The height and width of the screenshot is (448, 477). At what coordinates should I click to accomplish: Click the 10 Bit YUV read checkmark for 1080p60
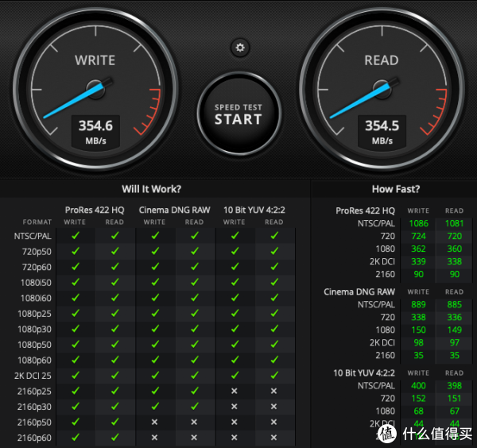tap(274, 360)
